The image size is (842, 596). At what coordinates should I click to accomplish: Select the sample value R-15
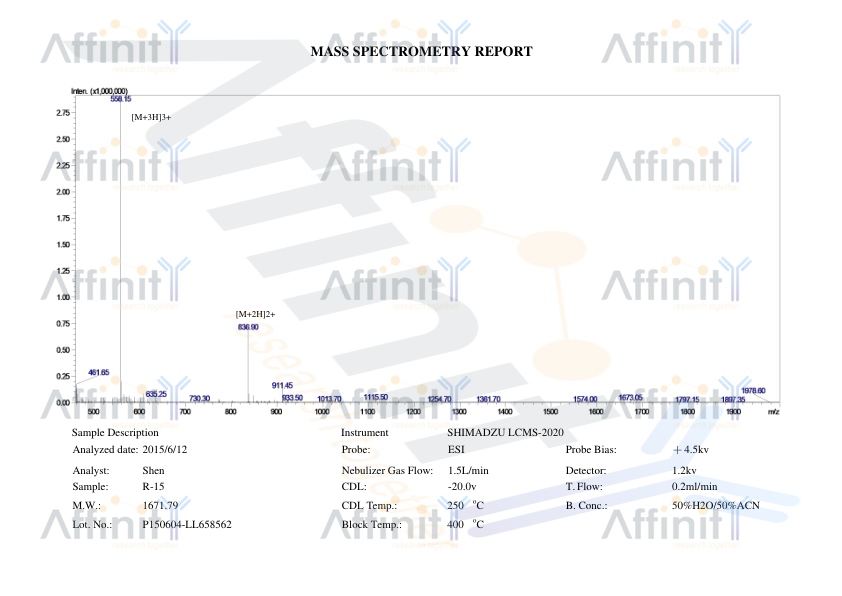click(x=154, y=486)
